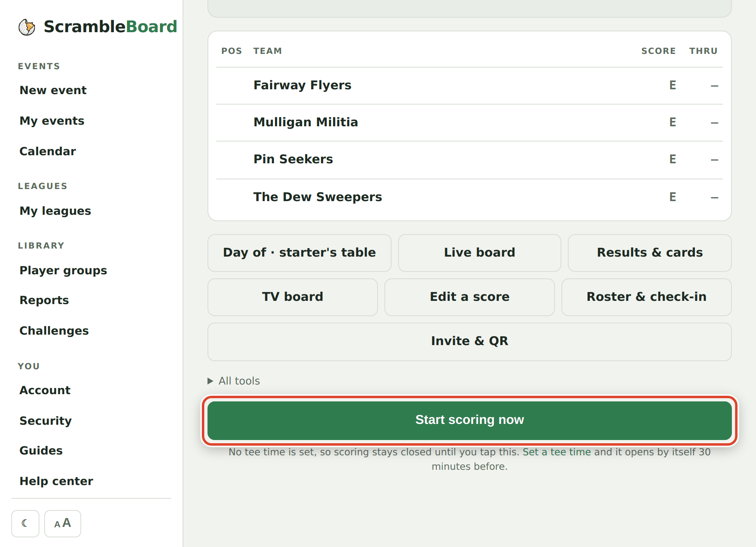Go to Account settings

point(45,390)
